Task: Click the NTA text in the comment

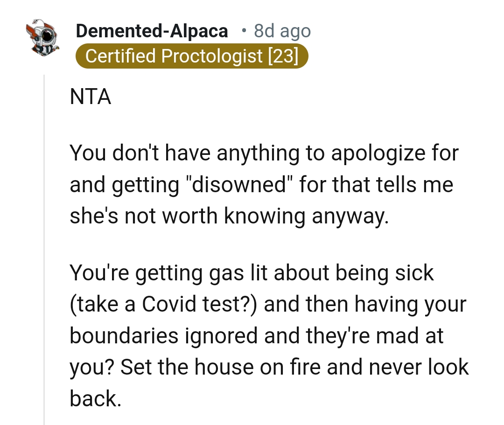Action: (x=91, y=97)
